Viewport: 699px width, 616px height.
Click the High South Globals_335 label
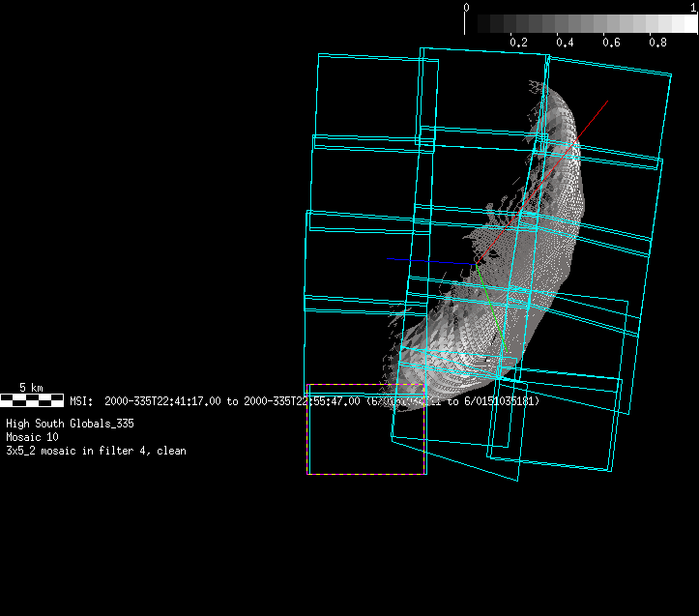[x=70, y=424]
